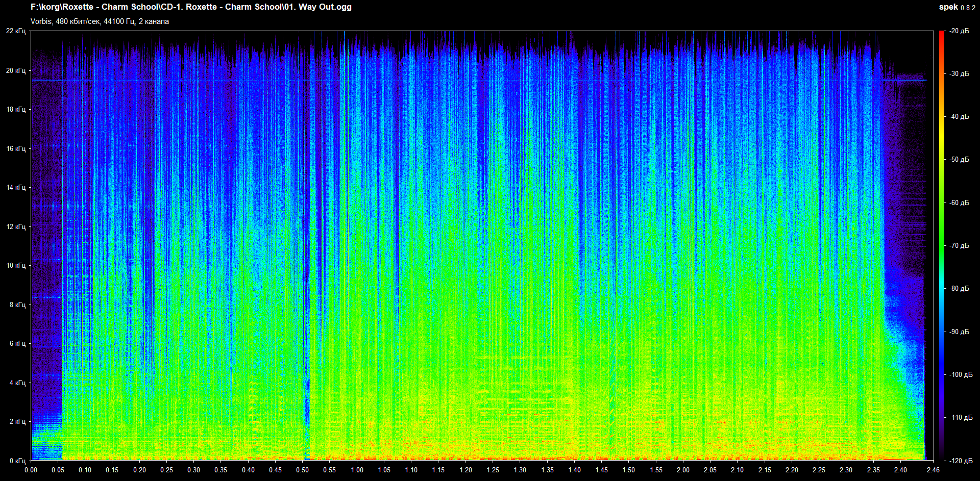Click the 16 kHz frequency axis label
Screen dimensions: 980x481
pos(16,148)
